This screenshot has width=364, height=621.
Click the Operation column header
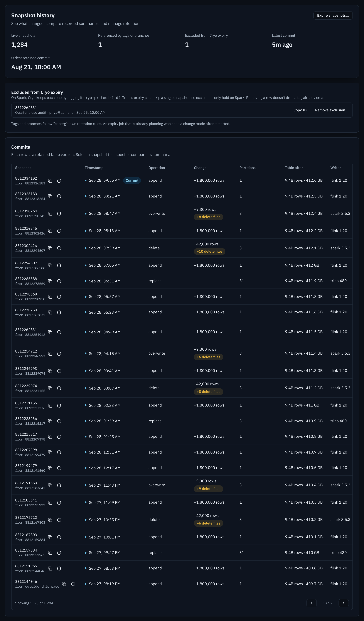click(x=157, y=168)
